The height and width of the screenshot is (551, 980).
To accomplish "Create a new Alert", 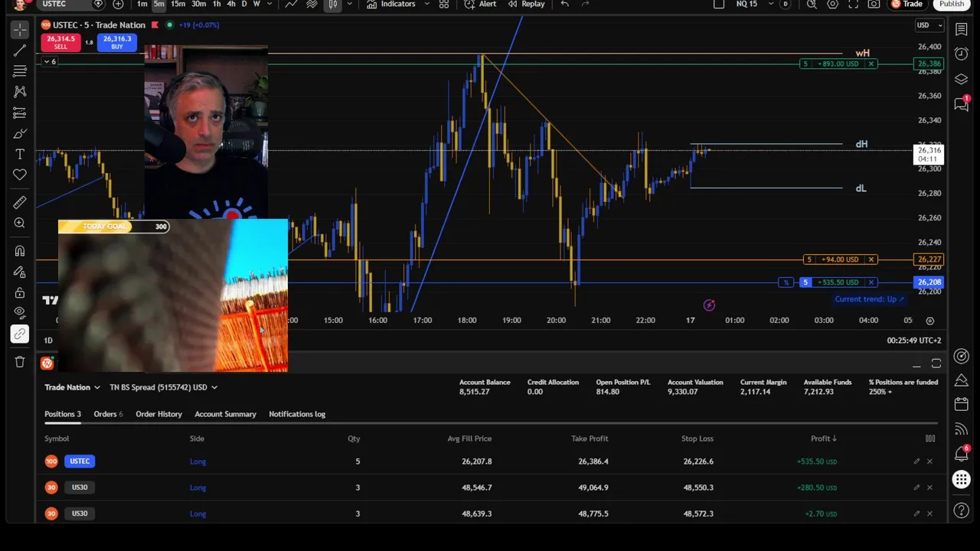I will click(480, 4).
